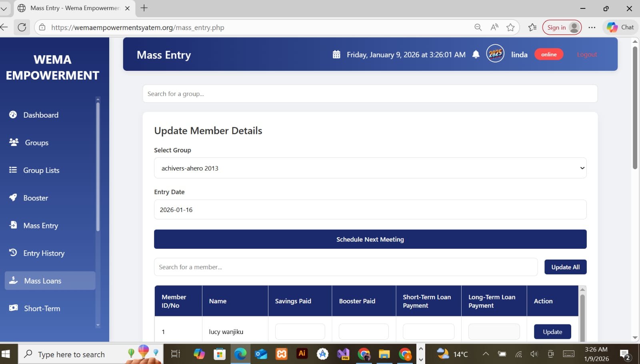Click the calendar icon next to the date

coord(337,54)
